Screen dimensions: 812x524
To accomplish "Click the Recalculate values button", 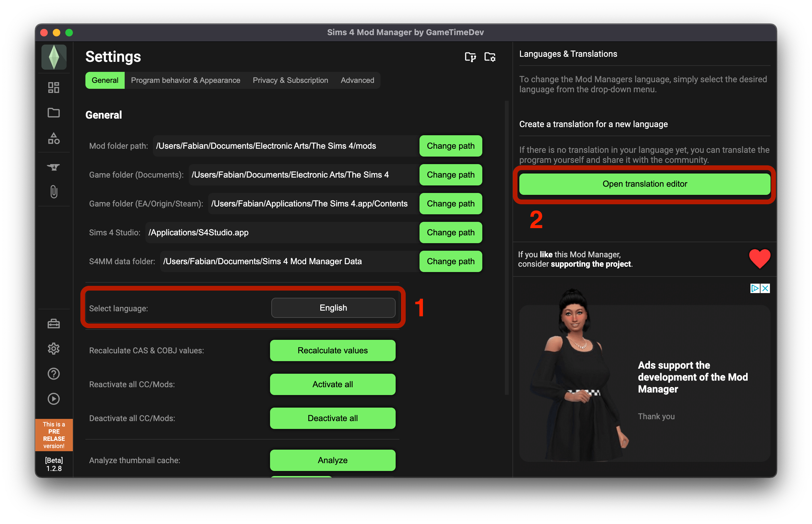I will coord(333,350).
